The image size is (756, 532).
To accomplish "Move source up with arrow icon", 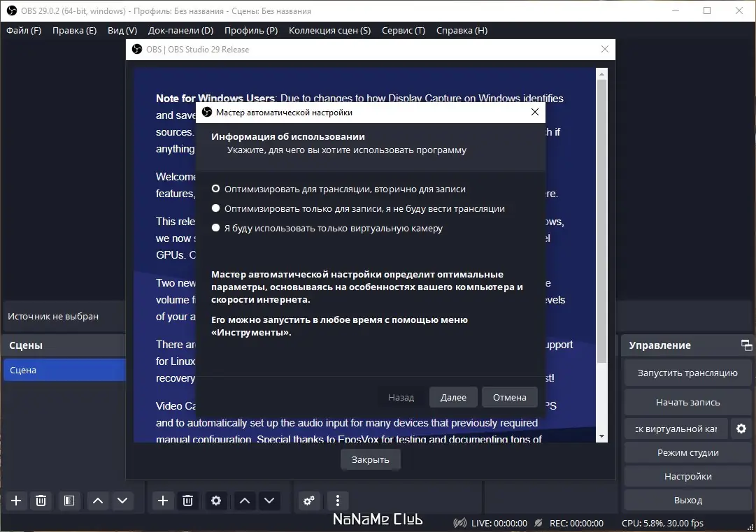I will coord(245,501).
